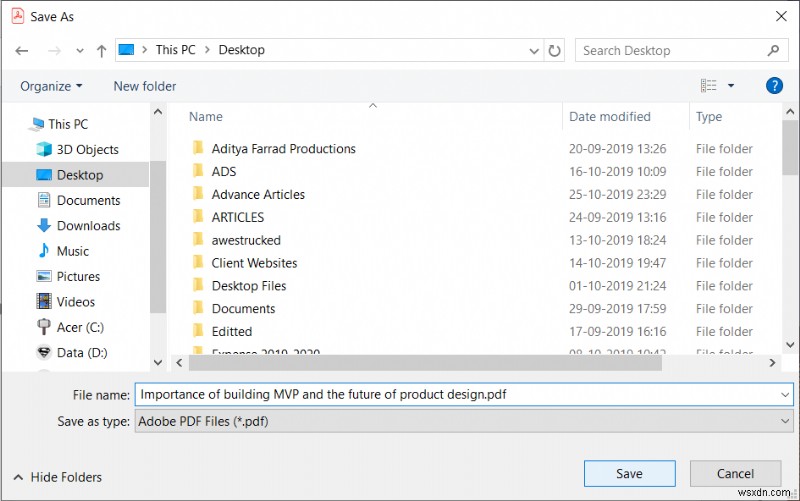Open Pictures in the navigation pane

tap(68, 277)
